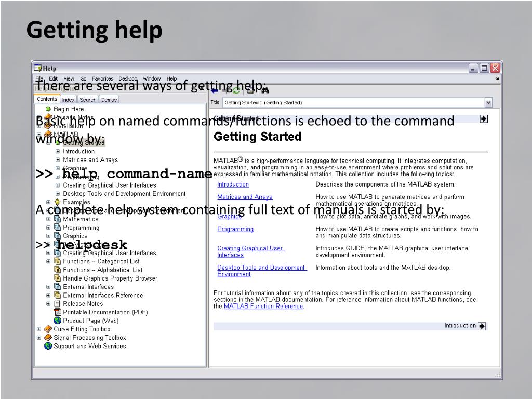Click the Help window title bar icon
The width and height of the screenshot is (532, 399).
point(37,68)
